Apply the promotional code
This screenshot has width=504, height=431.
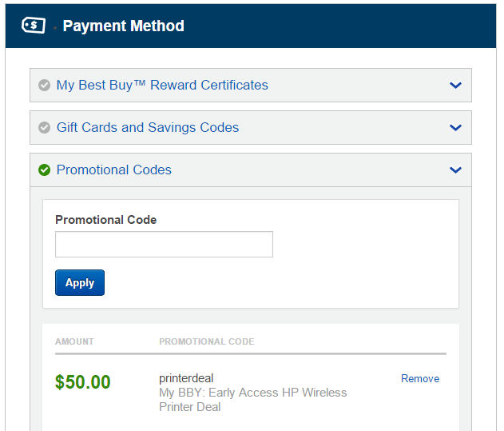pos(80,282)
